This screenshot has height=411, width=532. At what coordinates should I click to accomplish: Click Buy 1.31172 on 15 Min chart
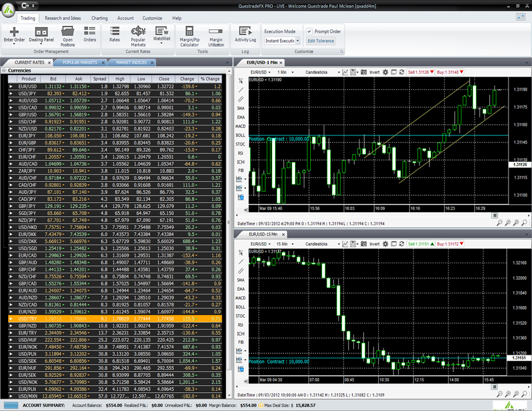(450, 244)
